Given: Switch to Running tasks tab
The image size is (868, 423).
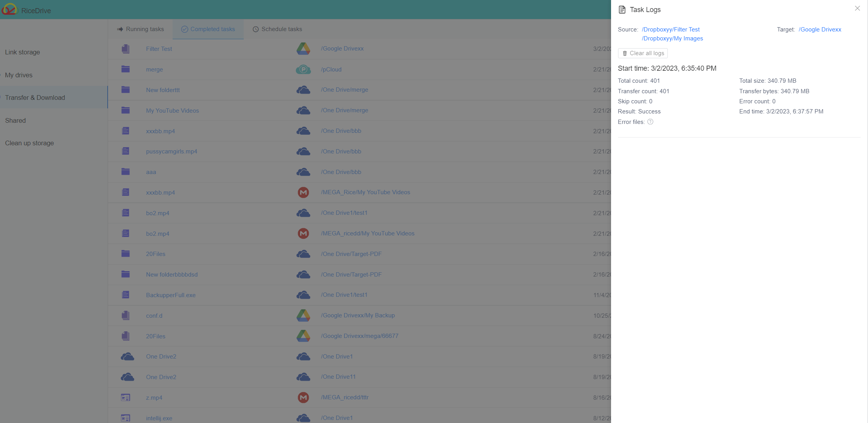Looking at the screenshot, I should tap(140, 29).
